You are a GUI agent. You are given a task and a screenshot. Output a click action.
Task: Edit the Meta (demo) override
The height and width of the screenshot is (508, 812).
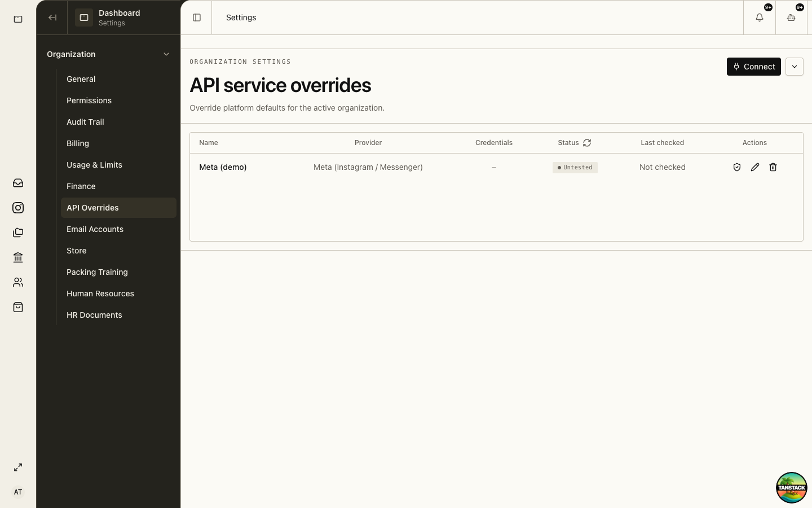755,167
